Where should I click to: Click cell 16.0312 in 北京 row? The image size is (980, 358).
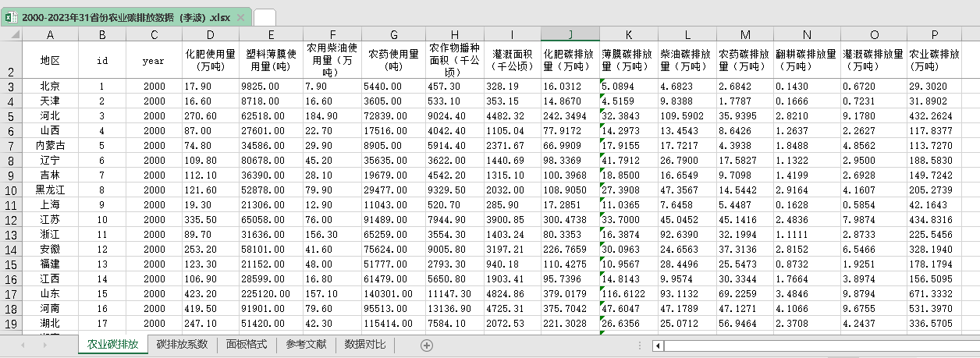[x=570, y=86]
